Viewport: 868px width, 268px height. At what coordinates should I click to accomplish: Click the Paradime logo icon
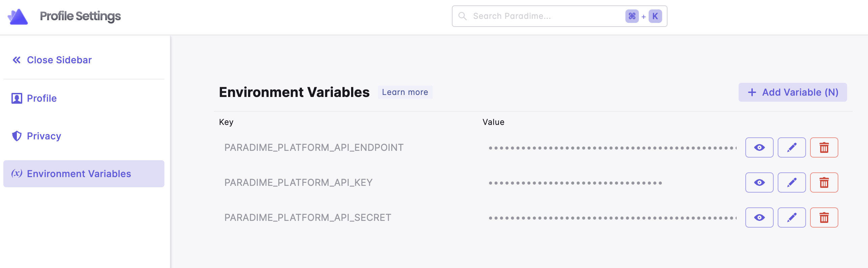pyautogui.click(x=18, y=16)
